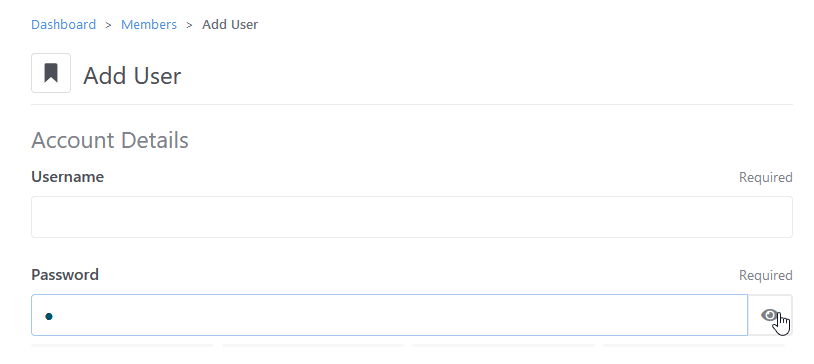Open the Dashboard breadcrumb link
Viewport: 814px width, 364px height.
click(x=63, y=24)
